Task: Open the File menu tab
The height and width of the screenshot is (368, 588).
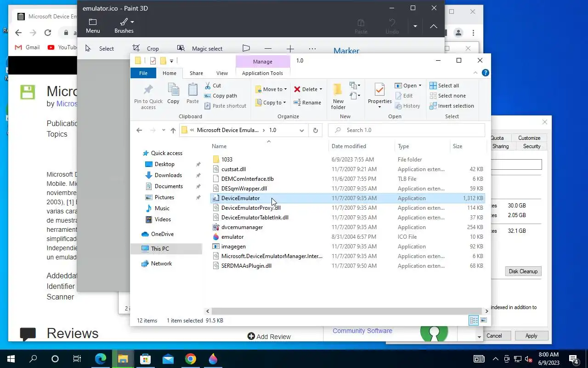Action: [143, 73]
